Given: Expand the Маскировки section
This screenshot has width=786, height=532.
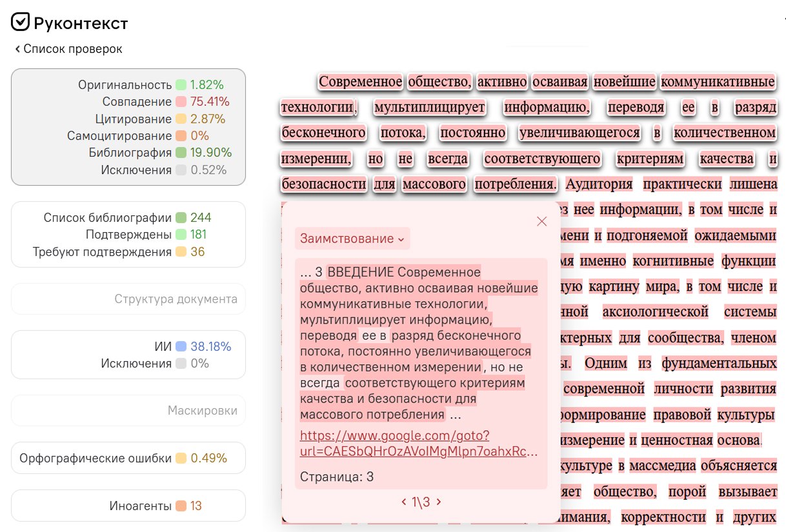Looking at the screenshot, I should tap(128, 411).
